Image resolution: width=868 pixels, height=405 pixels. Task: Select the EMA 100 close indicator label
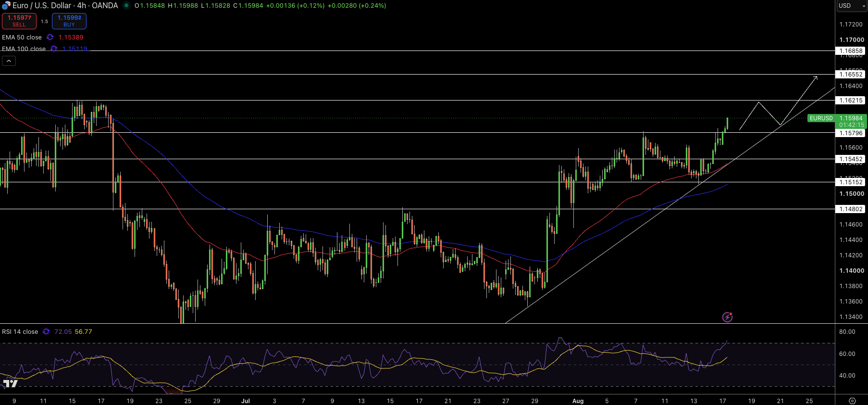(24, 49)
